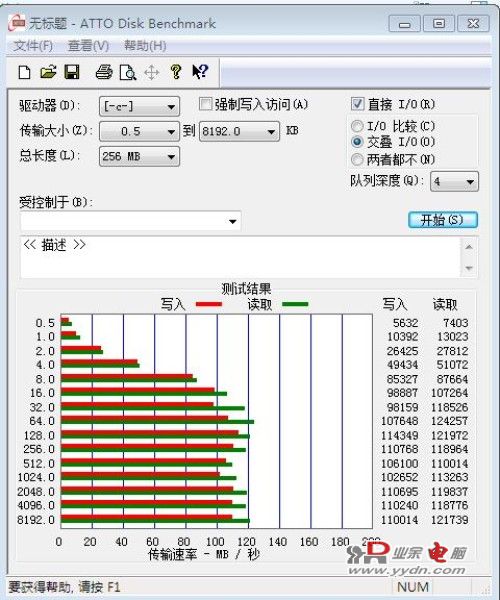Screen dimensions: 500x600
Task: Click the yellow question mark About icon
Action: coord(176,72)
